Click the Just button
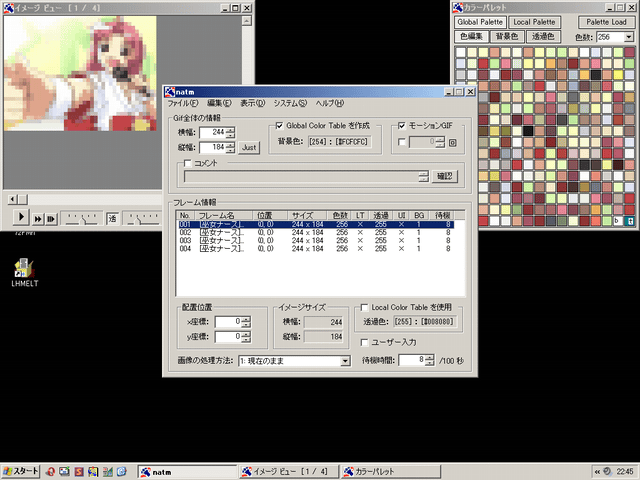The image size is (640, 480). coord(249,148)
